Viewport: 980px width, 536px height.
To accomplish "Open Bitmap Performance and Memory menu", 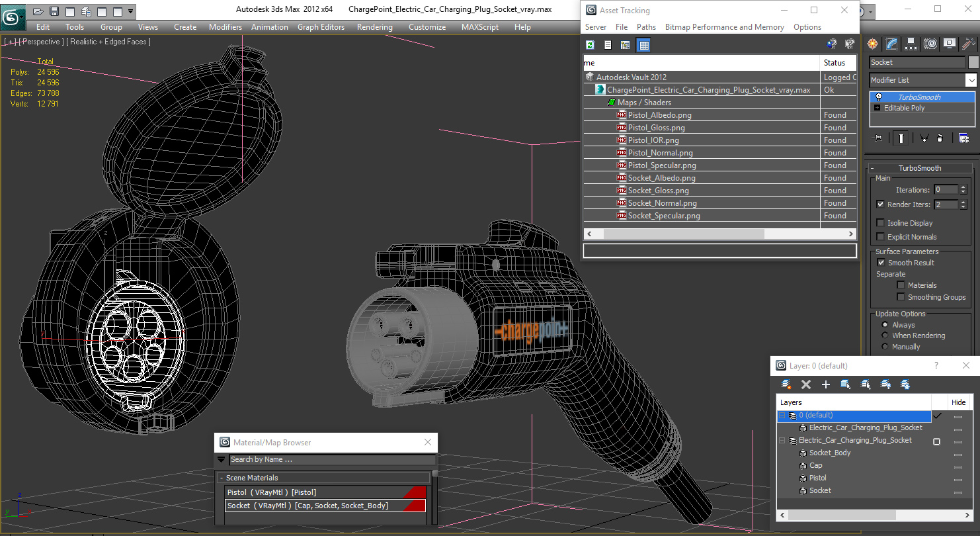I will (725, 27).
